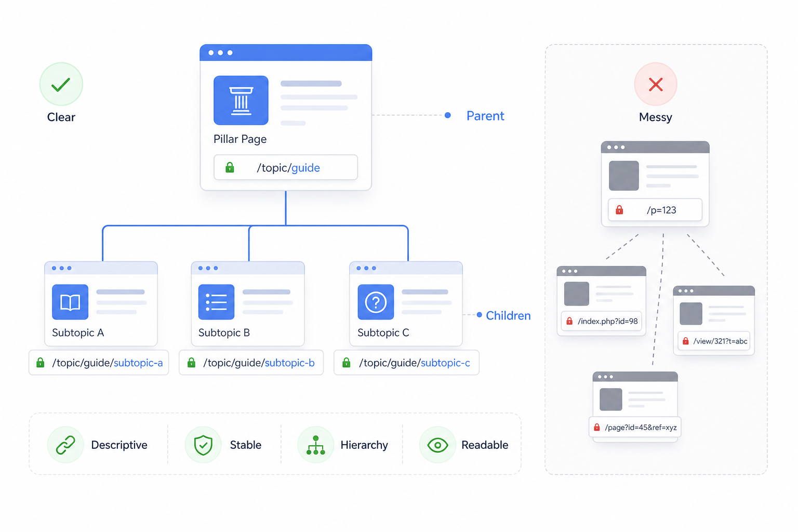Click the red lock beside /p=123
This screenshot has width=798, height=532.
(619, 210)
